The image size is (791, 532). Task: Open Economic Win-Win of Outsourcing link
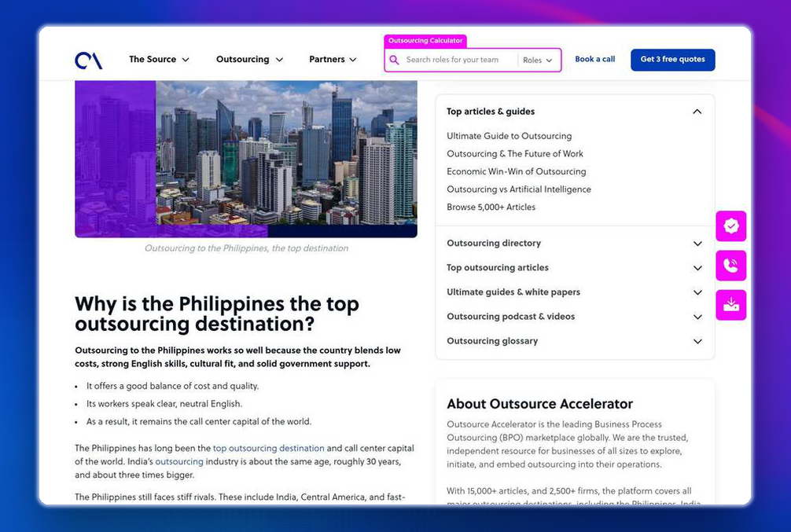[x=516, y=171]
